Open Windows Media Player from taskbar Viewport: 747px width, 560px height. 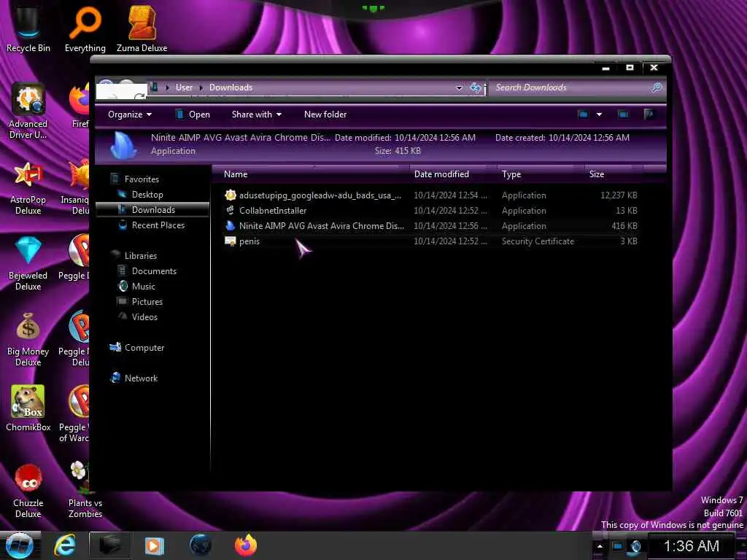point(154,545)
